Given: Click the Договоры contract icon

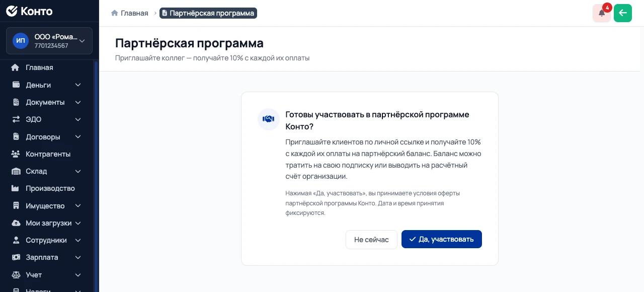Looking at the screenshot, I should 16,136.
